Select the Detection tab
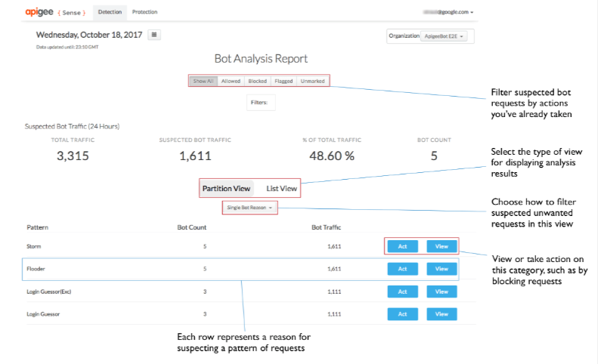Viewport: 598px width, 364px height. (110, 13)
